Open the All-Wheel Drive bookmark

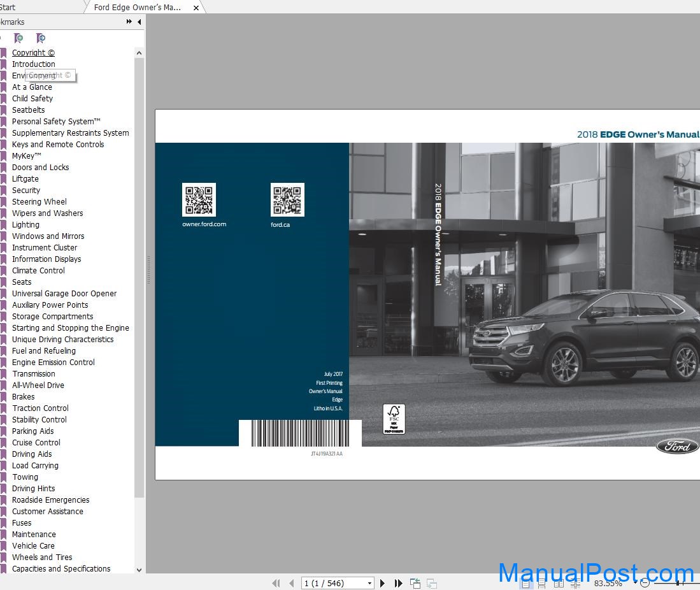(38, 385)
